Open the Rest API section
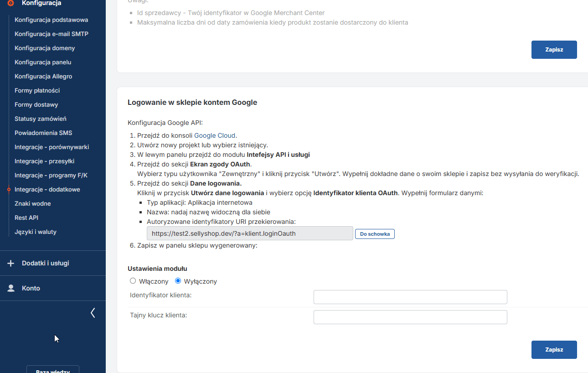This screenshot has height=373, width=588. click(26, 218)
